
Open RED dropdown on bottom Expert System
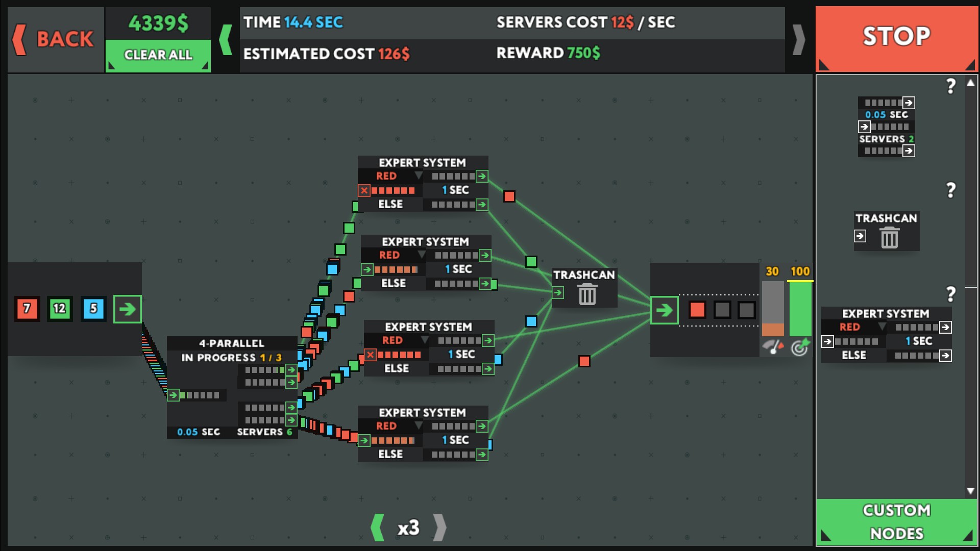pyautogui.click(x=391, y=426)
